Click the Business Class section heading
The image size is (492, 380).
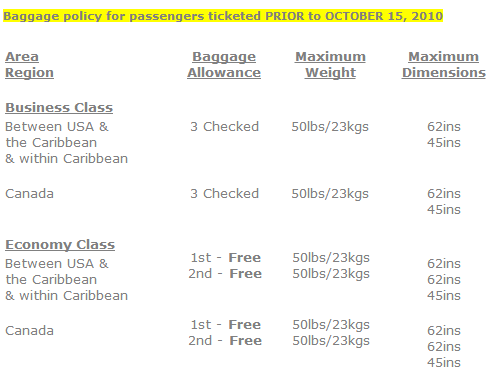click(59, 108)
